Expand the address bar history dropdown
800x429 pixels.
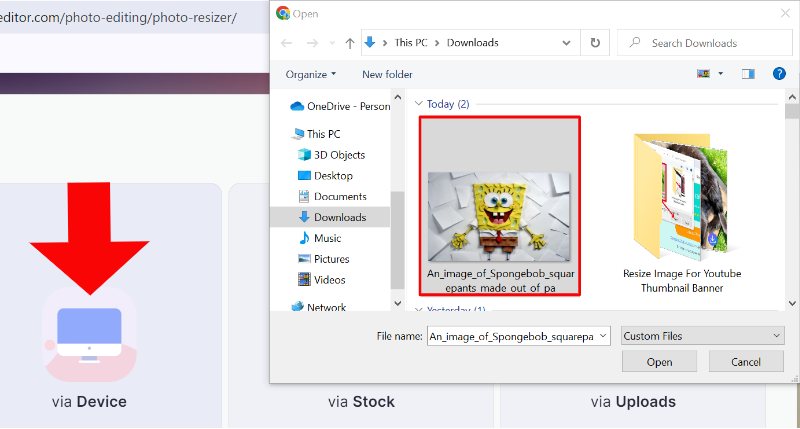pyautogui.click(x=566, y=43)
